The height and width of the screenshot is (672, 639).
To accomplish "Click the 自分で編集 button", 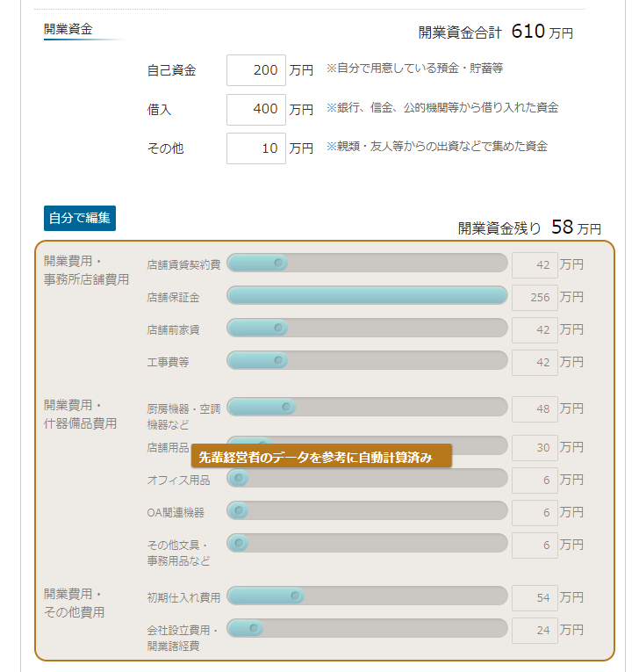I will pyautogui.click(x=80, y=218).
